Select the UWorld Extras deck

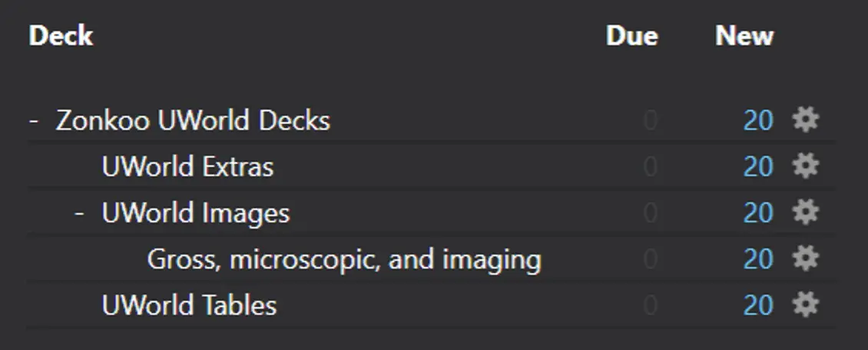187,166
